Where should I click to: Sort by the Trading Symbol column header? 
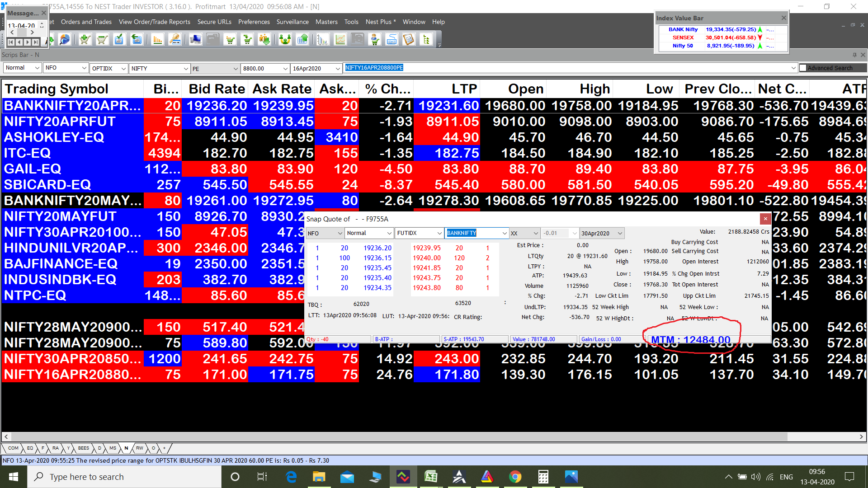72,89
